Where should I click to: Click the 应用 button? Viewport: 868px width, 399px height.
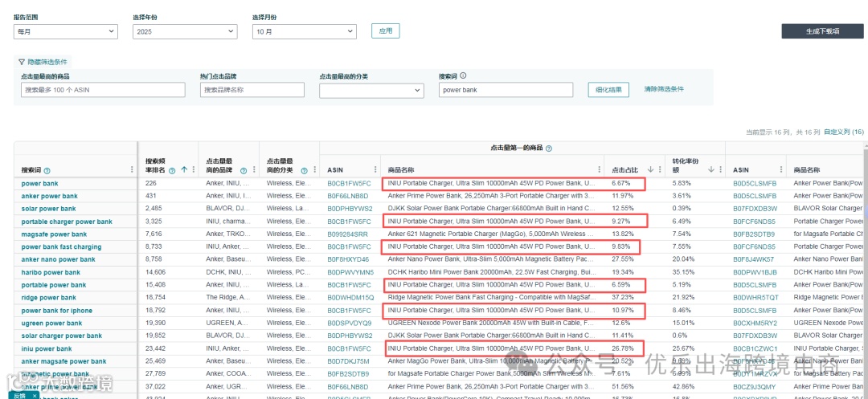385,31
